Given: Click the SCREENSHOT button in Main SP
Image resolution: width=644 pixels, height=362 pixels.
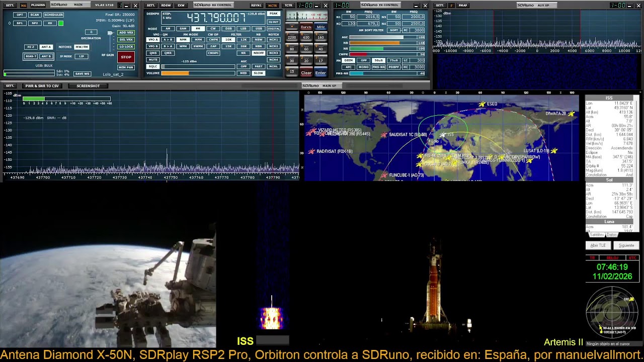Looking at the screenshot, I should (88, 86).
